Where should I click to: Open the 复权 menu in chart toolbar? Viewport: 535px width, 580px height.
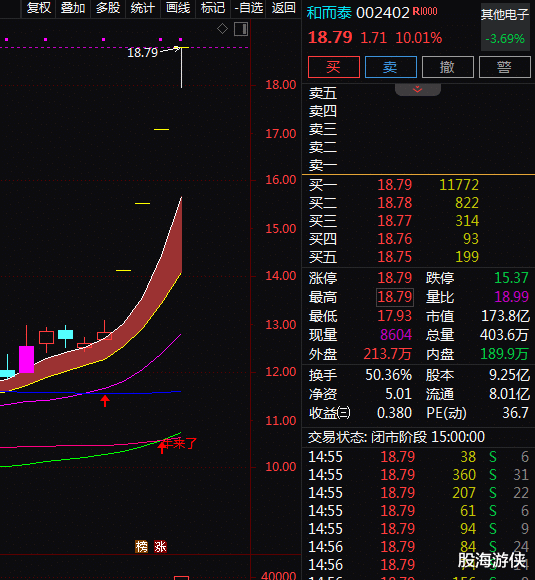(x=39, y=8)
